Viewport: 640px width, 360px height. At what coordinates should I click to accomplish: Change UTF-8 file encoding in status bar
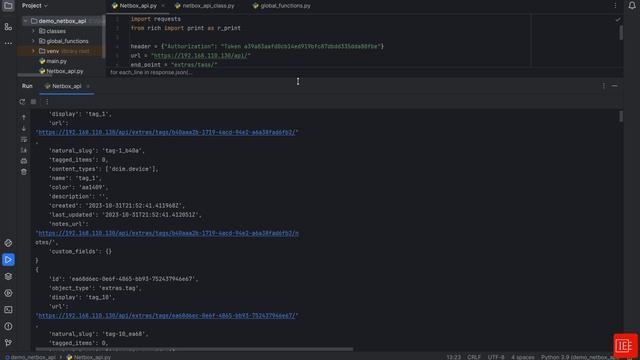(496, 357)
